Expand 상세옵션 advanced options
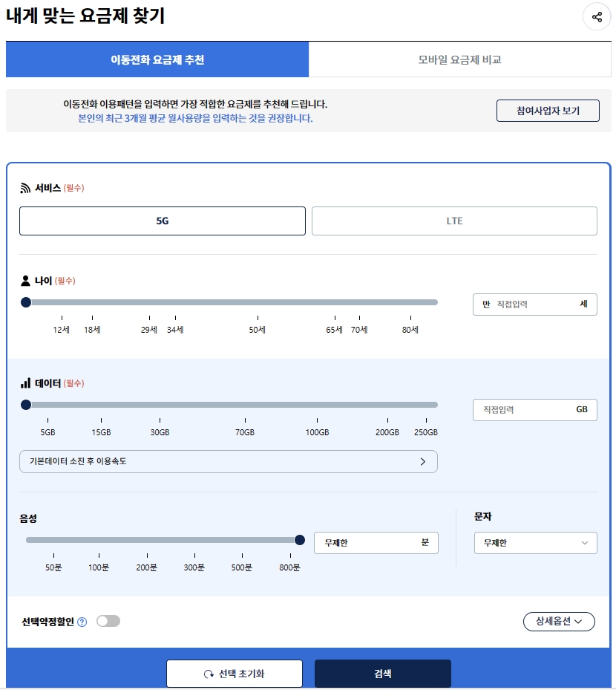This screenshot has width=616, height=690. (x=559, y=621)
